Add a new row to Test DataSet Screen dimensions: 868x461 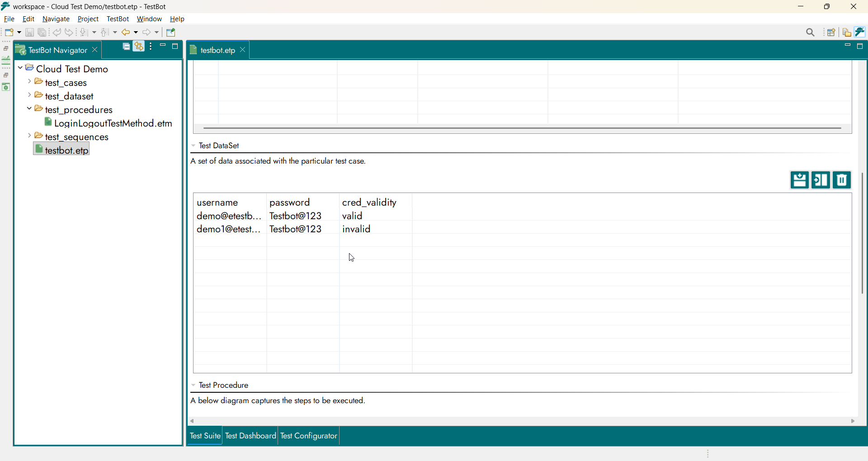(x=799, y=180)
